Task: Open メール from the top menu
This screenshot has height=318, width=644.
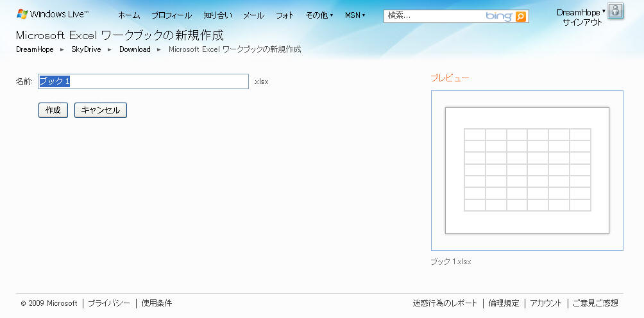Action: point(254,15)
